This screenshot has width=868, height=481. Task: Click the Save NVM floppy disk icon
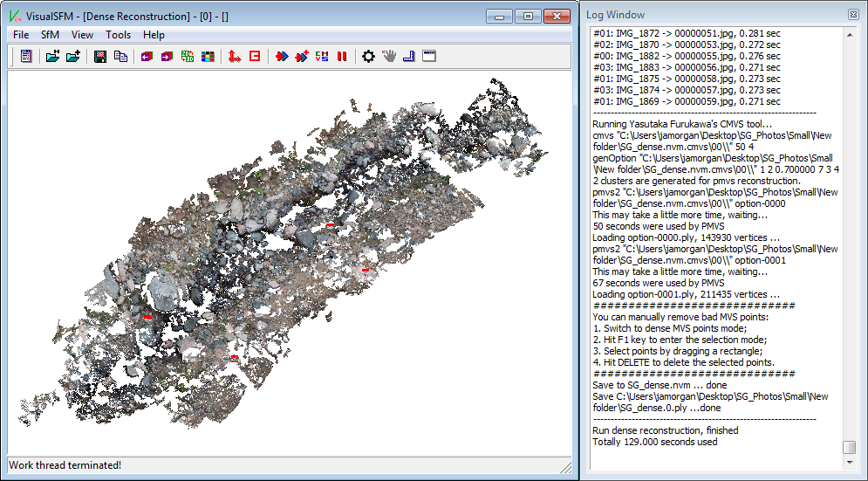[x=100, y=56]
